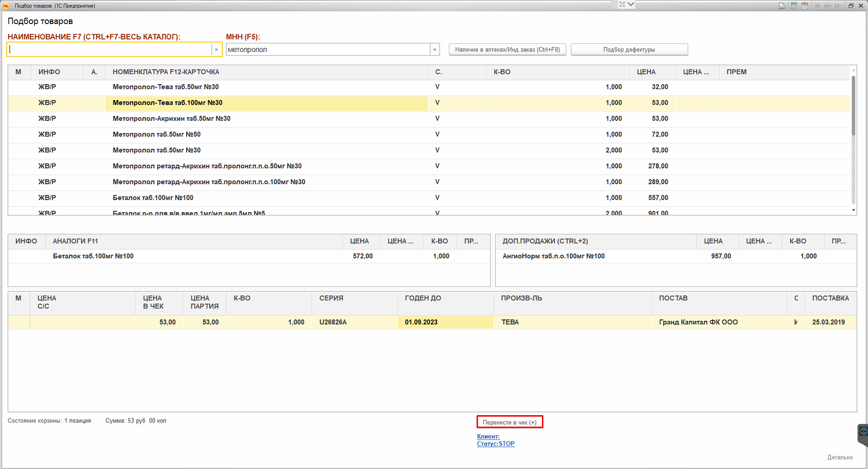Open the calendar icon in title bar
Viewport: 868px width, 469px height.
coord(805,6)
